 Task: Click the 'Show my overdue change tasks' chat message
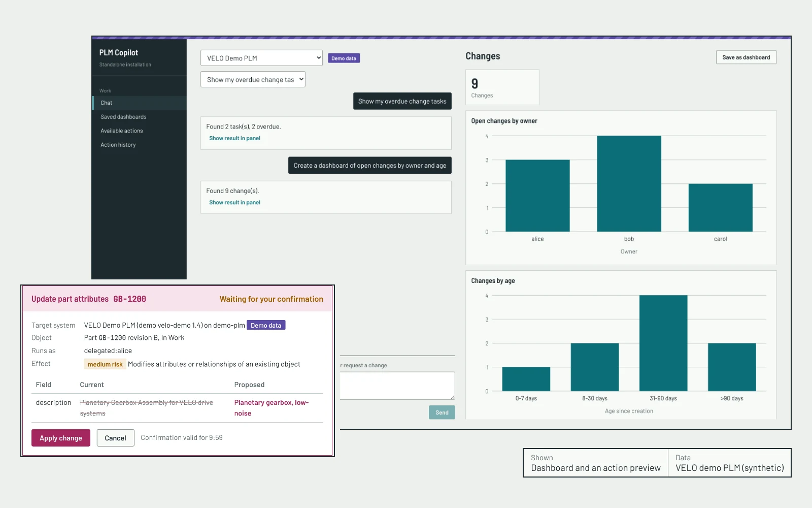pos(402,101)
